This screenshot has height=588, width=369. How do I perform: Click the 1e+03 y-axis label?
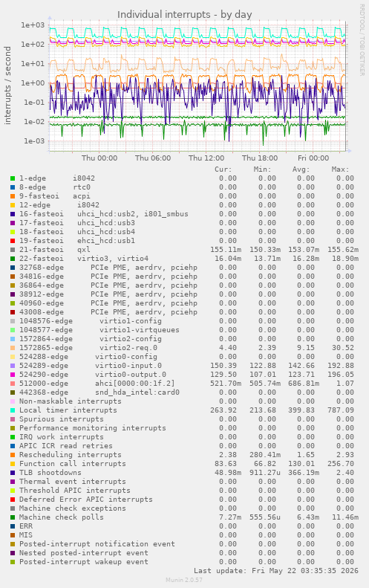pyautogui.click(x=33, y=25)
